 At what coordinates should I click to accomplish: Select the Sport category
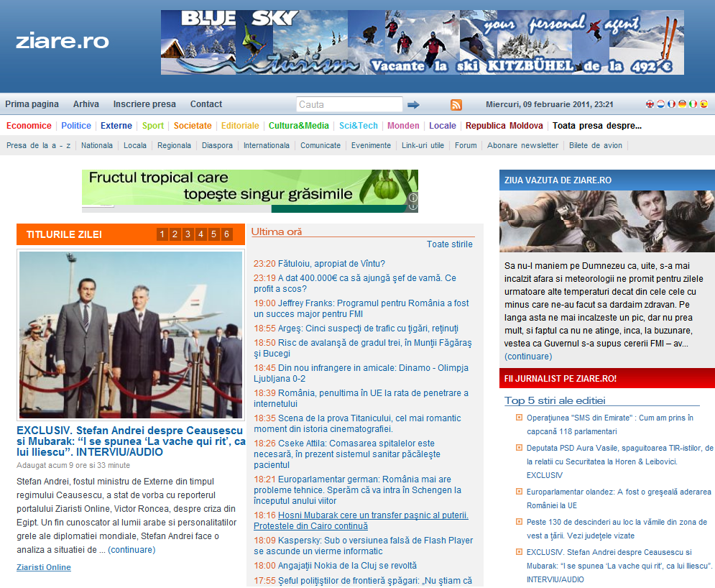[x=153, y=126]
